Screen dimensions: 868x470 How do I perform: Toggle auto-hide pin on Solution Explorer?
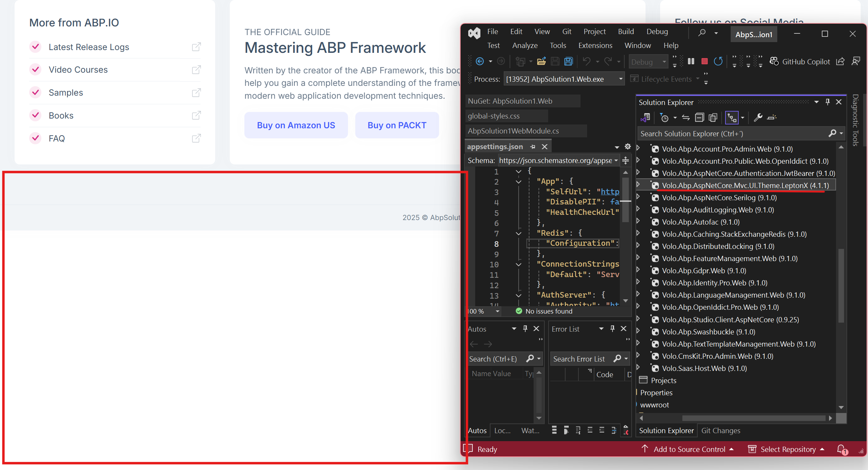[827, 102]
